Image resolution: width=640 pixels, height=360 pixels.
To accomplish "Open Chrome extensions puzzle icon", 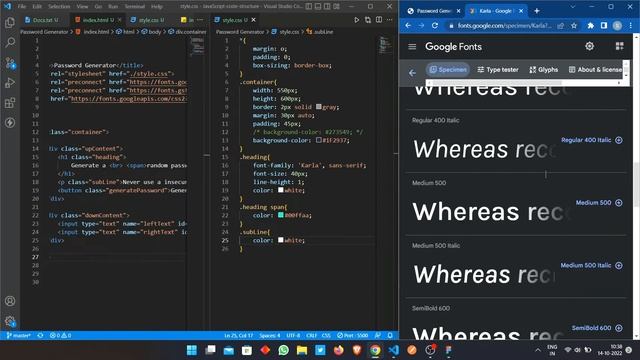I will (x=590, y=25).
